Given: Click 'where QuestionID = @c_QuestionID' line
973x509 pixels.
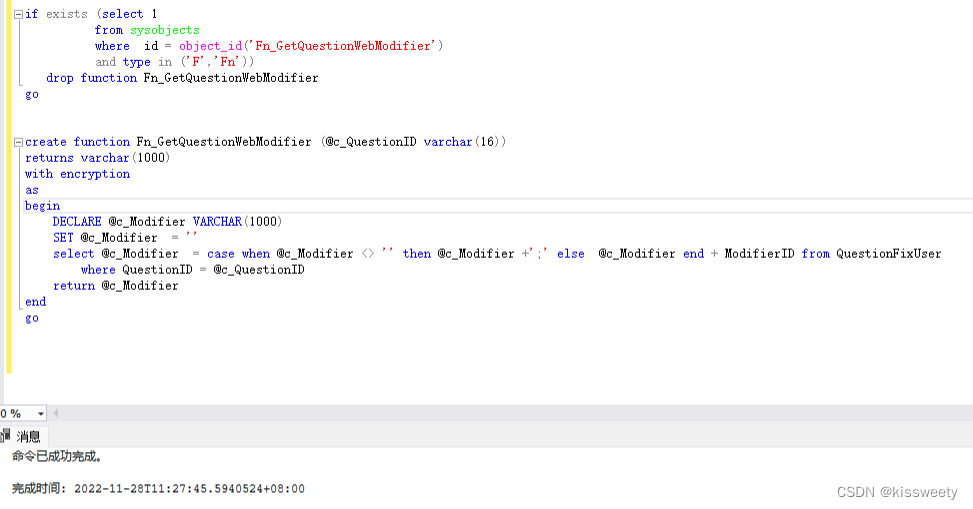Looking at the screenshot, I should click(192, 270).
